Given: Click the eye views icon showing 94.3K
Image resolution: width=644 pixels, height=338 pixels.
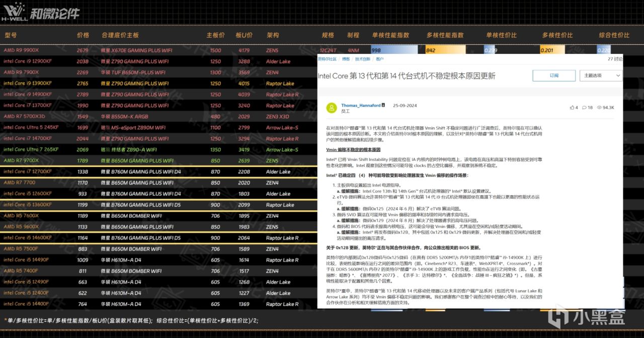Looking at the screenshot, I should (x=599, y=108).
